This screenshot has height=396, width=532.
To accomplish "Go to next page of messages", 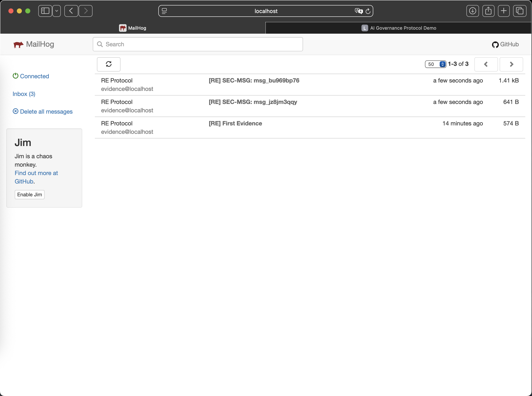I will point(511,64).
